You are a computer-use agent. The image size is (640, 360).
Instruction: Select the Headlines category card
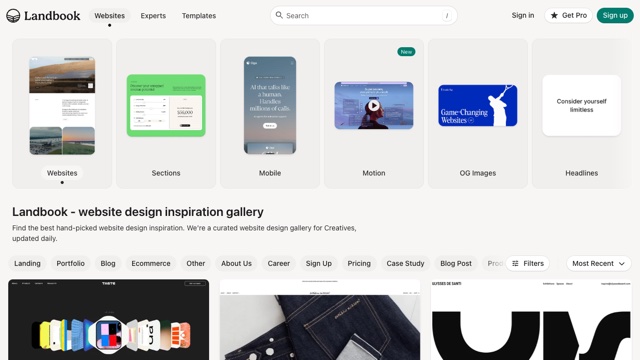click(582, 113)
